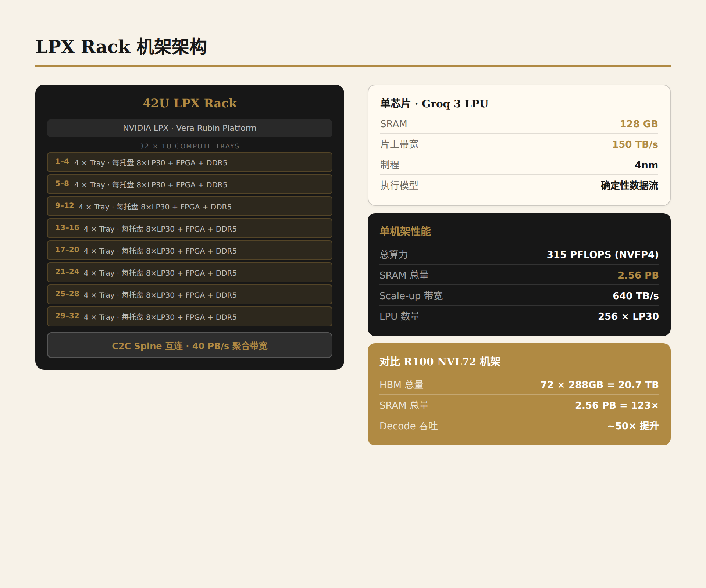Click the "Decode 吞吐" label
Image resolution: width=706 pixels, height=588 pixels.
[409, 426]
